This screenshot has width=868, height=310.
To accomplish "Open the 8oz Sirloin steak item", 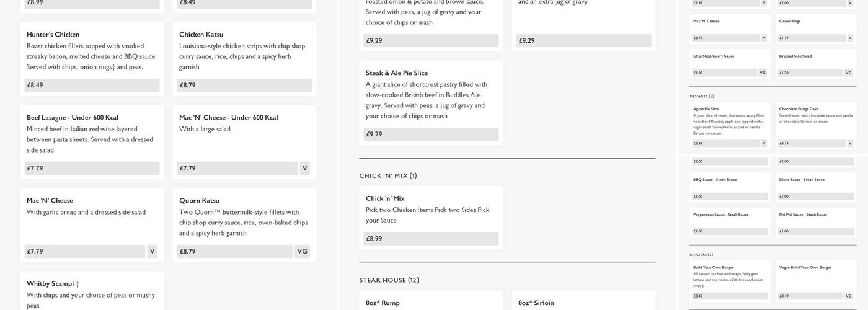I will click(536, 303).
